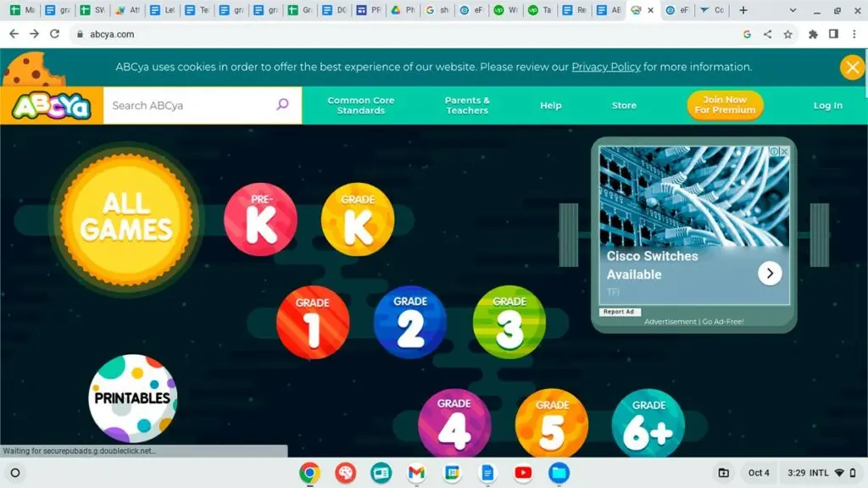The image size is (868, 488).
Task: Expand the tab search chevron
Action: [x=793, y=10]
